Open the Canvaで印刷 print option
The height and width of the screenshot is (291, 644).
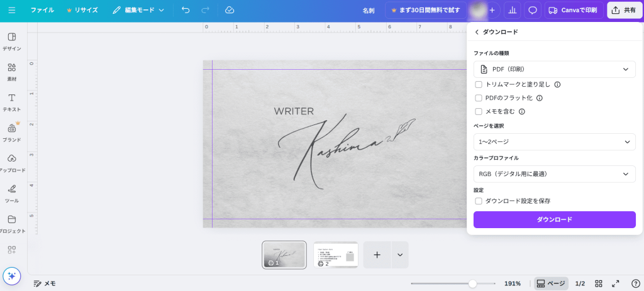pos(574,10)
